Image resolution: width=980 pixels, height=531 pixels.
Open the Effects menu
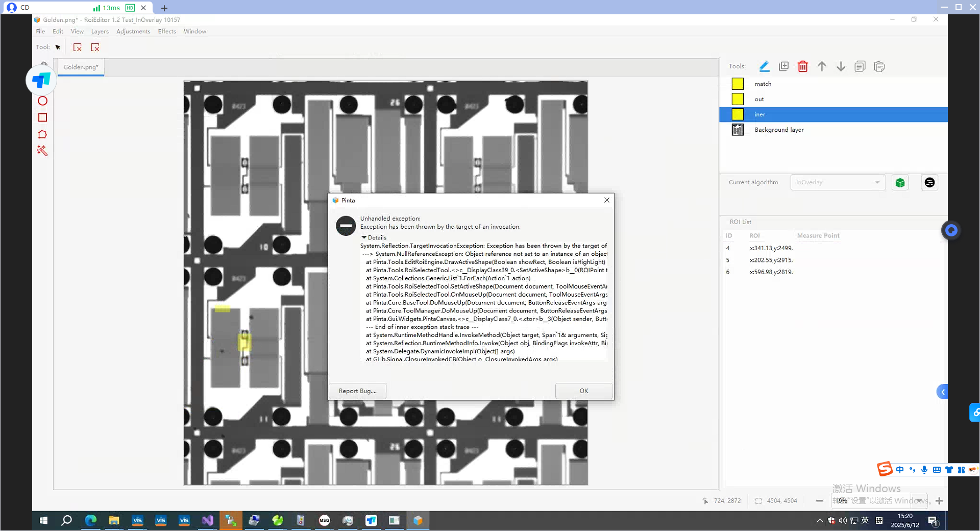167,31
